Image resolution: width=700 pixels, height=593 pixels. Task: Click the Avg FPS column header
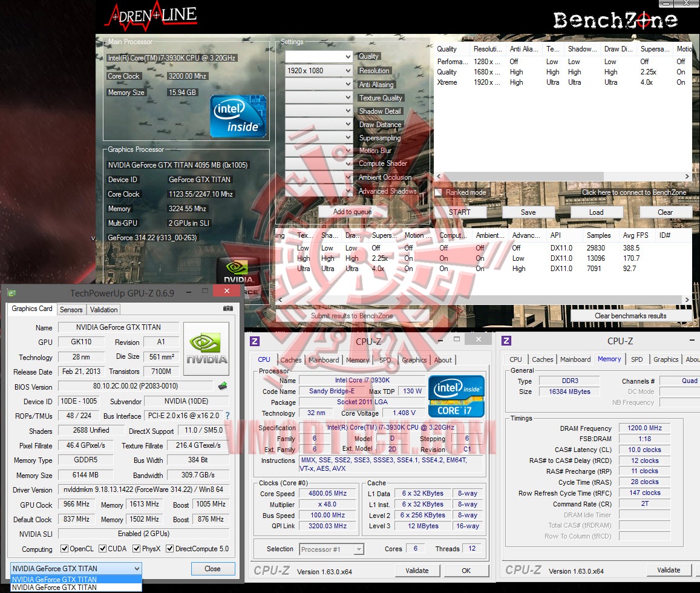[636, 235]
